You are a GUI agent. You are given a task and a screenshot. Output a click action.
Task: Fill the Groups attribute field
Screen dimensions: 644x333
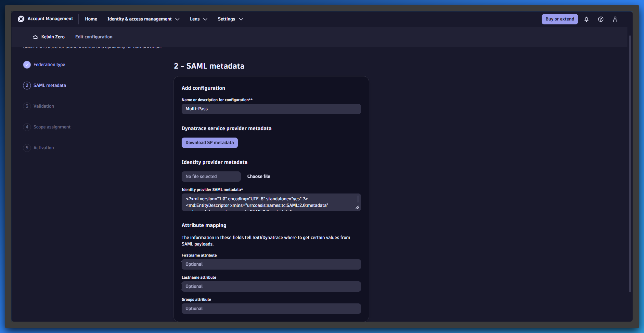point(271,309)
